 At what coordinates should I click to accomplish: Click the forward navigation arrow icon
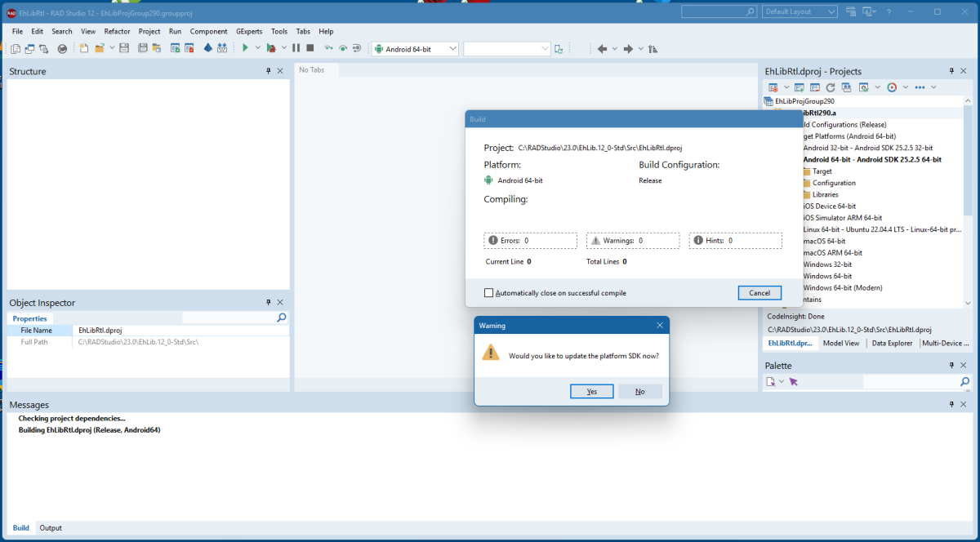(628, 49)
